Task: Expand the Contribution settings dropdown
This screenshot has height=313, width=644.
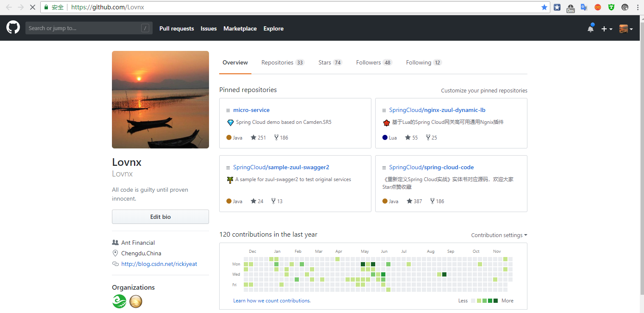Action: coord(499,235)
